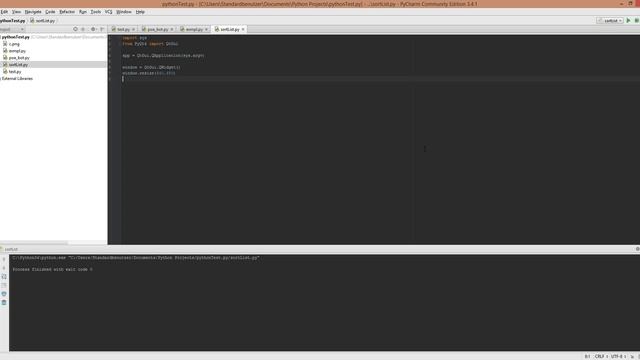Click soft-wrap icon in Run panel sidebar
Image resolution: width=640 pixels, height=360 pixels.
click(x=4, y=277)
